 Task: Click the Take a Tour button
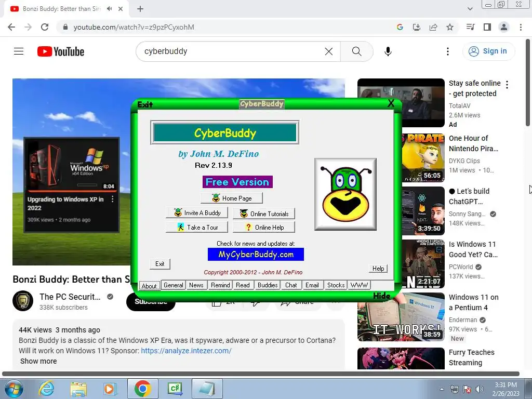coord(197,228)
